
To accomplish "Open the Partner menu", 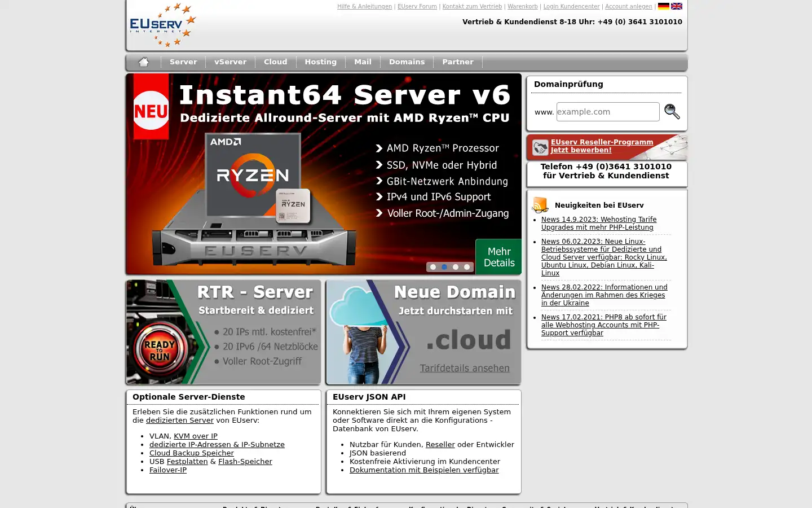I will [458, 62].
